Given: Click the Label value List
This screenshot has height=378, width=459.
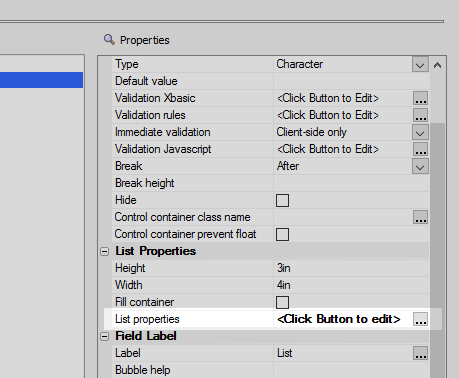Looking at the screenshot, I should point(285,353).
